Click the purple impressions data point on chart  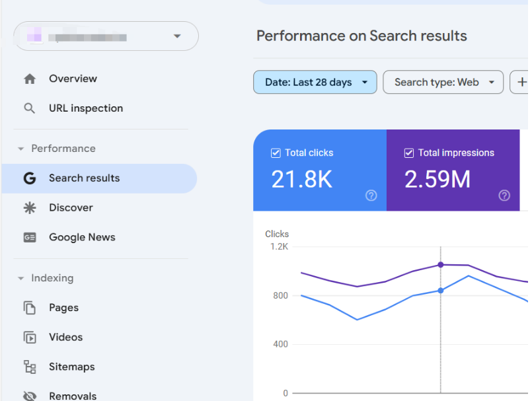click(440, 265)
